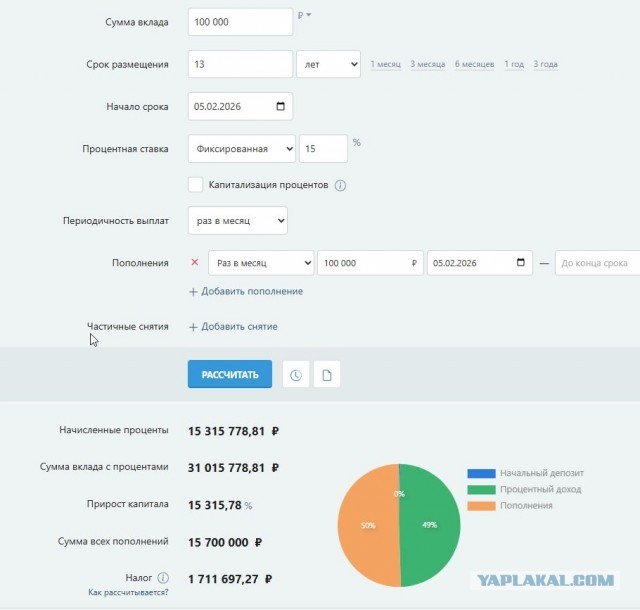
Task: Open the Фиксированная rate type dropdown
Action: point(242,149)
